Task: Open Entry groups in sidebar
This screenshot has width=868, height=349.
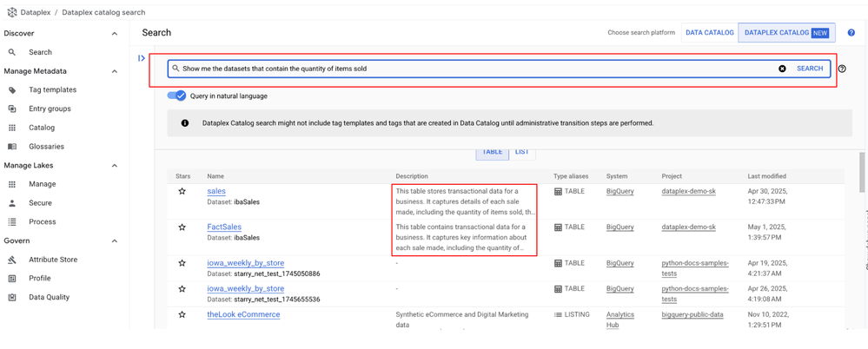Action: tap(50, 109)
